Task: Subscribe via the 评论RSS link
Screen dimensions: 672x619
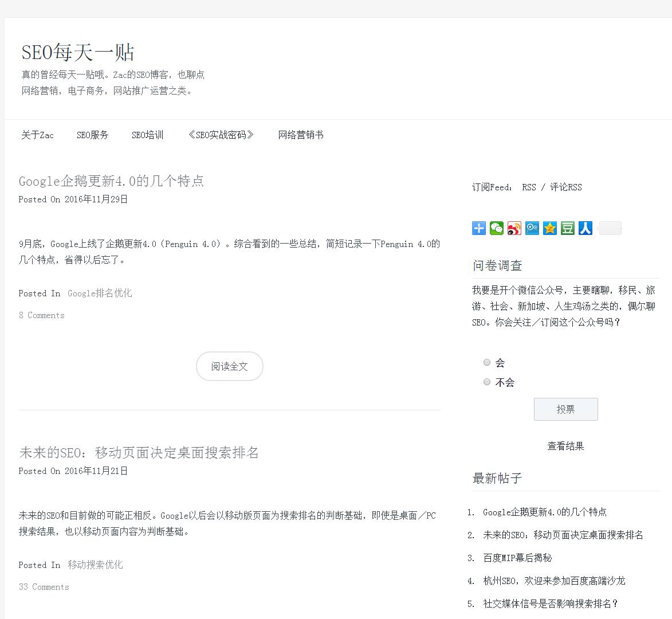Action: pyautogui.click(x=565, y=187)
